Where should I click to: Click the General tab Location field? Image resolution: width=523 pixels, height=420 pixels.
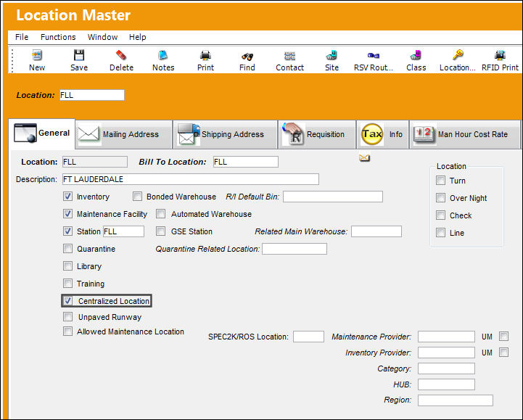tap(95, 162)
